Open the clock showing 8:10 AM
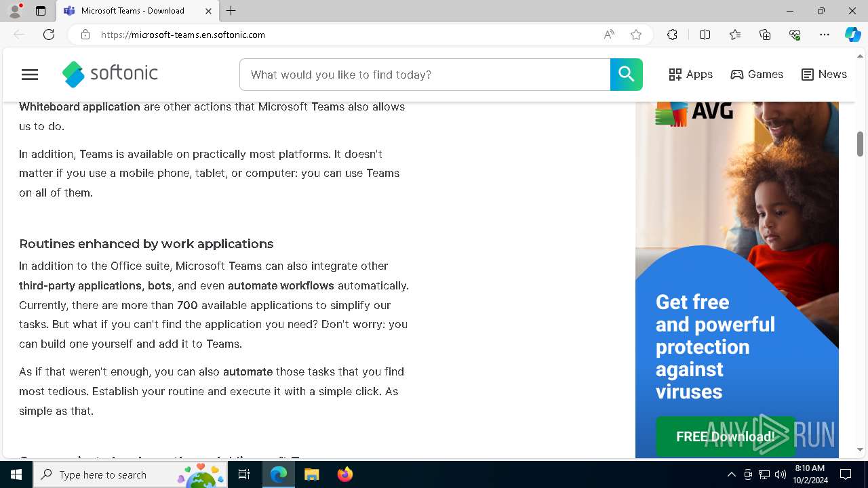This screenshot has width=868, height=488. tap(811, 474)
